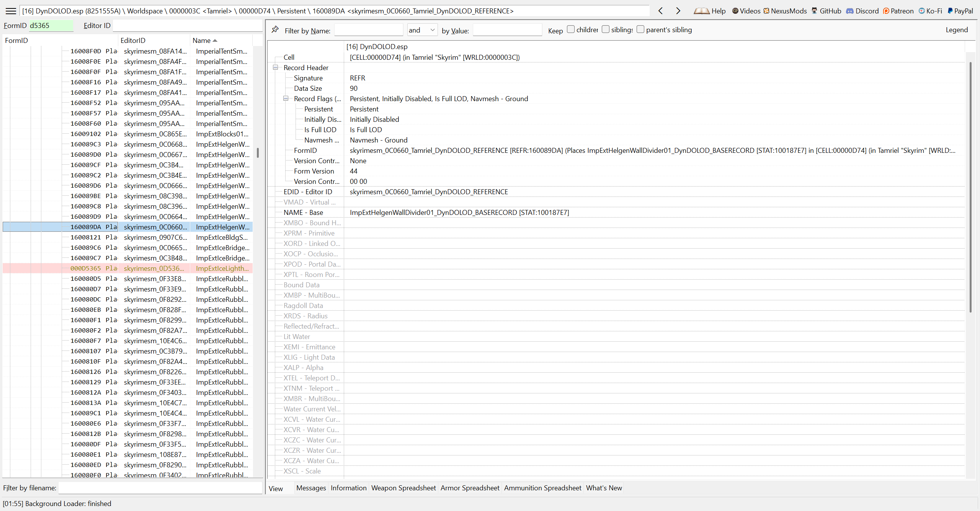Open the Patreon link
Screen dimensions: 980x511
point(898,11)
